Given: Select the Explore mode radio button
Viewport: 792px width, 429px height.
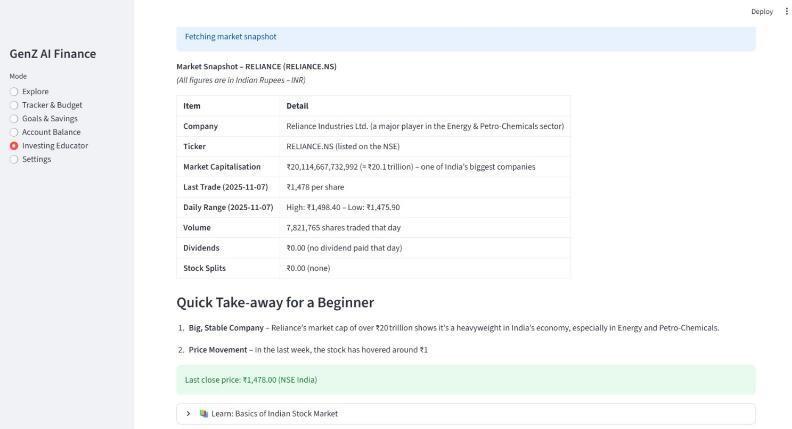Looking at the screenshot, I should [14, 91].
